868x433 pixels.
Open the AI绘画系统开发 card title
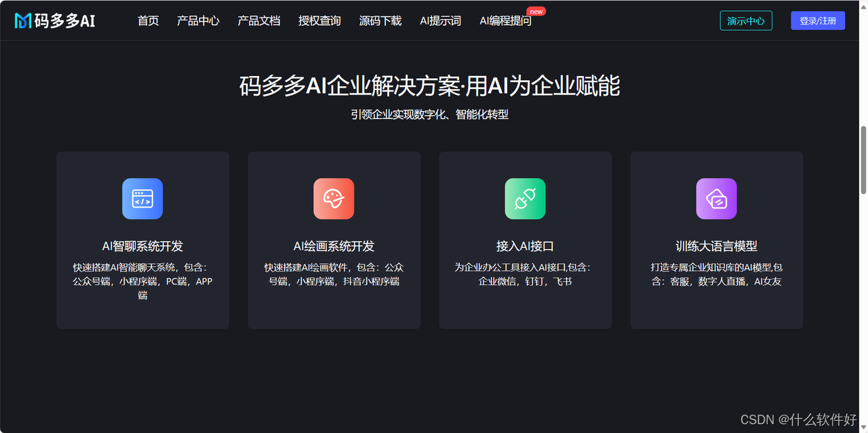click(334, 246)
